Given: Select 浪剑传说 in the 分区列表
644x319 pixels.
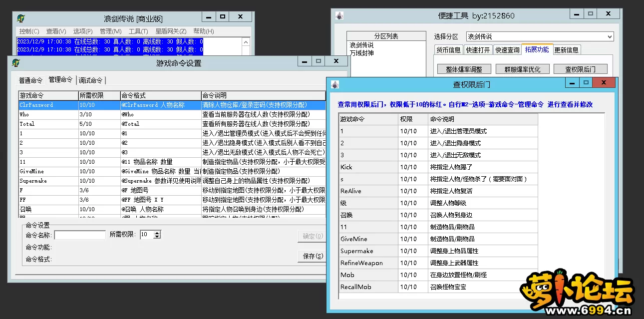Looking at the screenshot, I should 361,45.
